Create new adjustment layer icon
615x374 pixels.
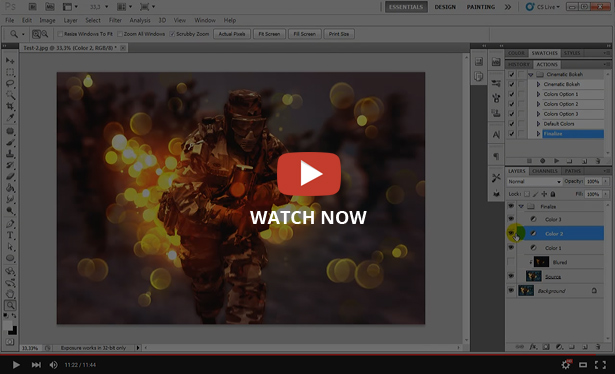click(559, 347)
